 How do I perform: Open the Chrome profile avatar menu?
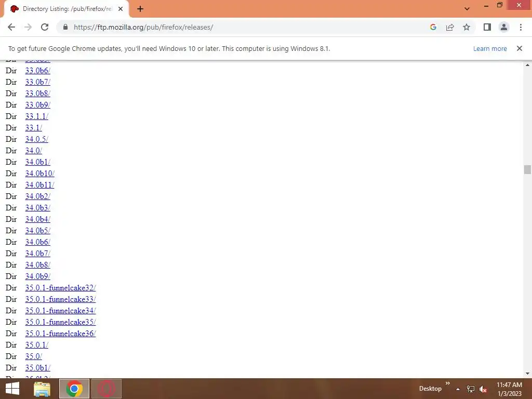504,27
